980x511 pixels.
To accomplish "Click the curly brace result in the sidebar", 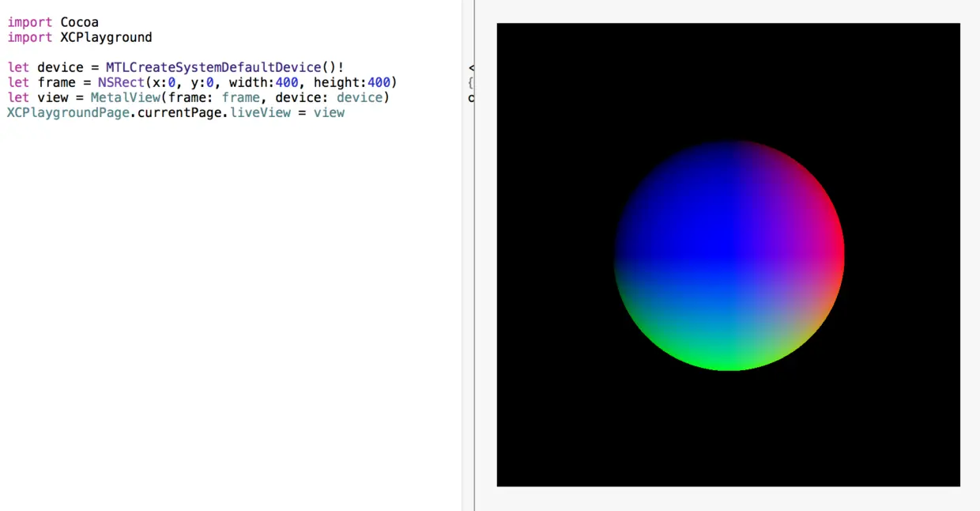I will 471,82.
